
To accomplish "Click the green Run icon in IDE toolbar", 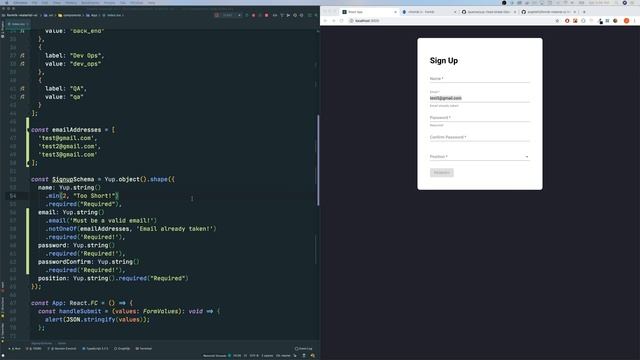I will point(247,15).
